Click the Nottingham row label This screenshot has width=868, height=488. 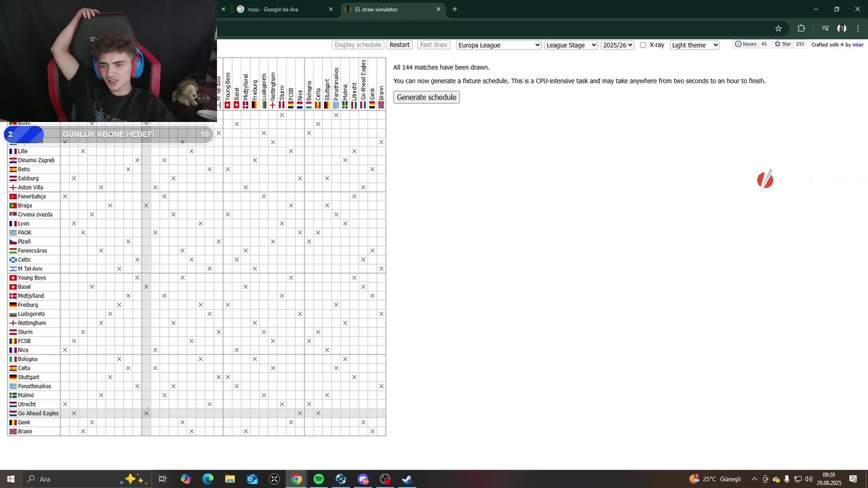click(x=31, y=323)
